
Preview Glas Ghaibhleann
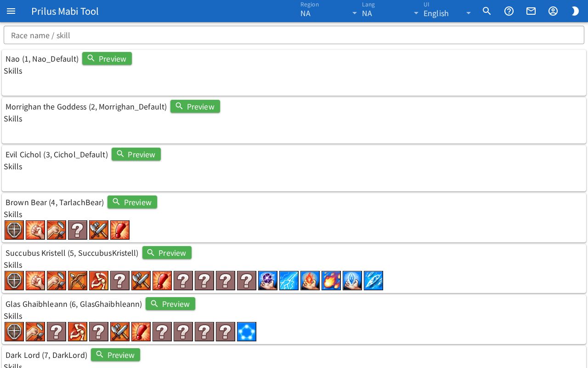170,304
